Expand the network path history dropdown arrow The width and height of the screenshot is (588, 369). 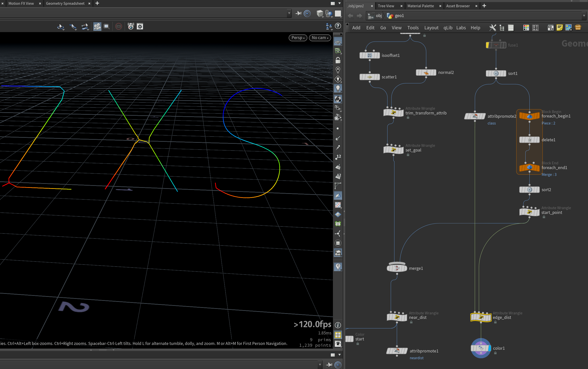pyautogui.click(x=584, y=16)
